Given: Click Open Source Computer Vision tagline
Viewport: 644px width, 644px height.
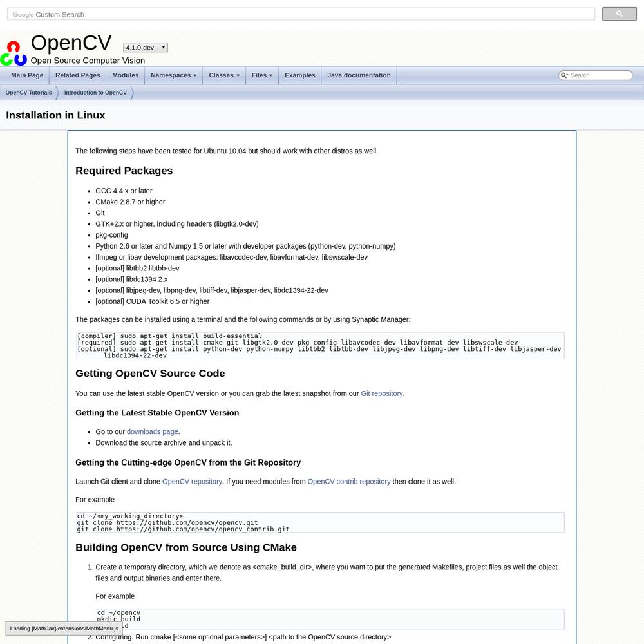Looking at the screenshot, I should [x=88, y=61].
